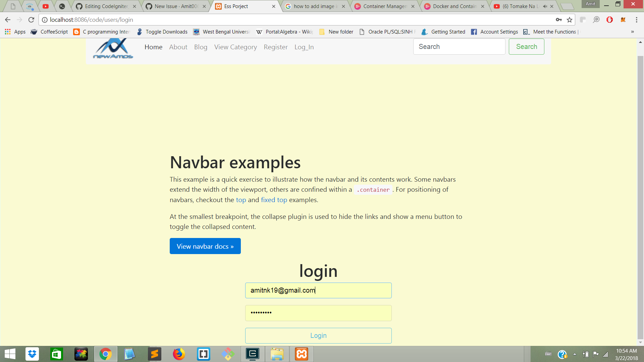Reload the page with the refresh icon
Viewport: 644px width, 362px height.
31,20
